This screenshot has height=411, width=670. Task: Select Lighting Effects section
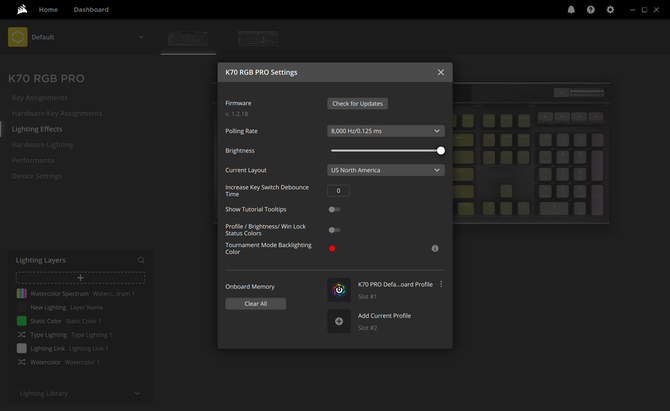(37, 129)
